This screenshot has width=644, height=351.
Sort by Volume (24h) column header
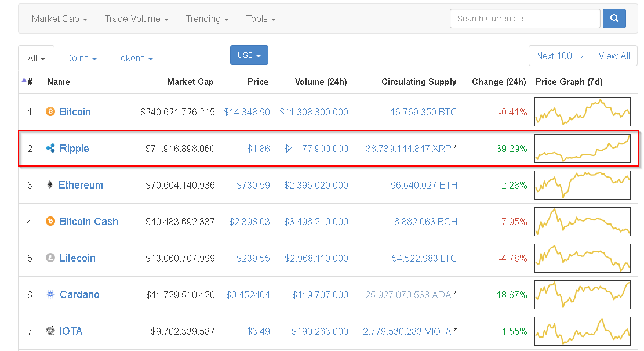[x=321, y=82]
